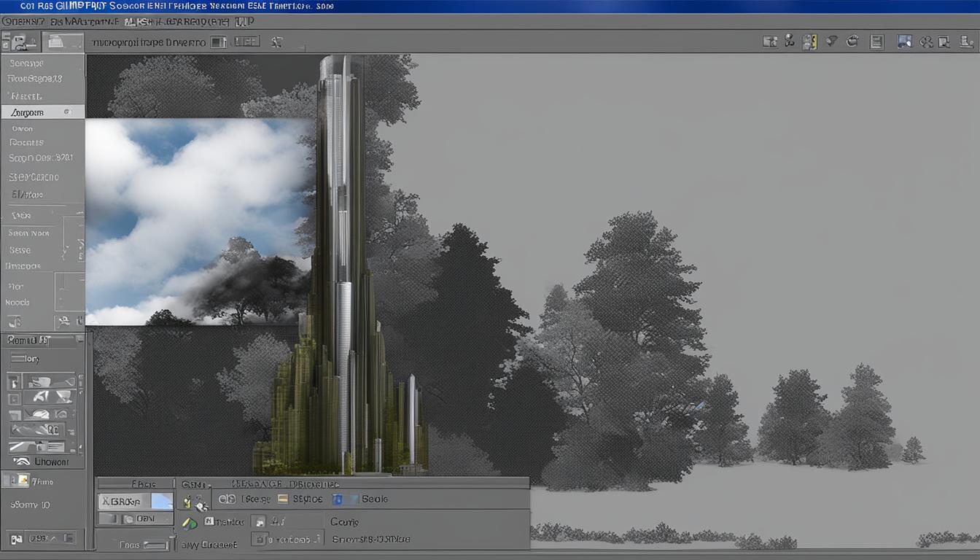The width and height of the screenshot is (980, 560).
Task: Open the Gem dropdown in the options bar
Action: [194, 483]
